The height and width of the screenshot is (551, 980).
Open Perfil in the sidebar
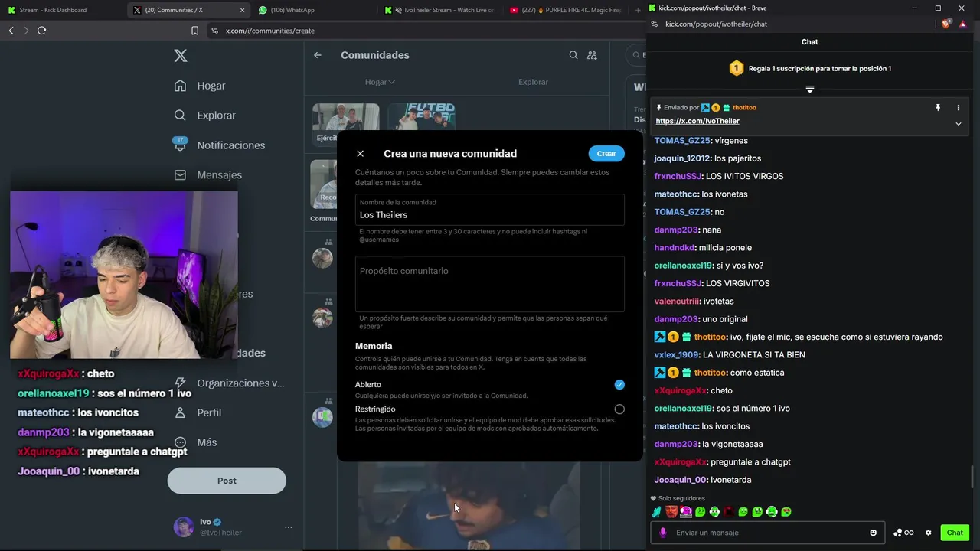pyautogui.click(x=198, y=412)
